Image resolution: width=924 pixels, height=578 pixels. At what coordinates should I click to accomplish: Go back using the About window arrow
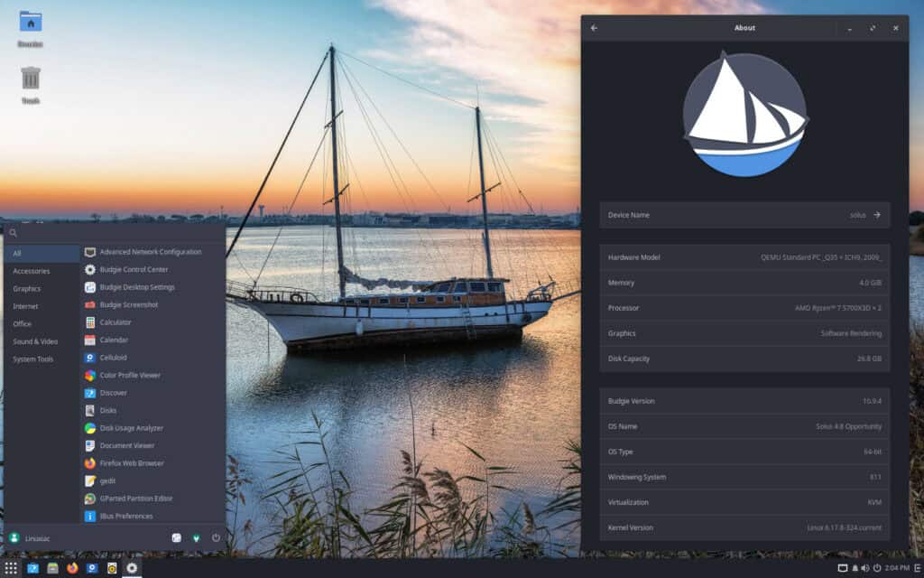pyautogui.click(x=595, y=27)
